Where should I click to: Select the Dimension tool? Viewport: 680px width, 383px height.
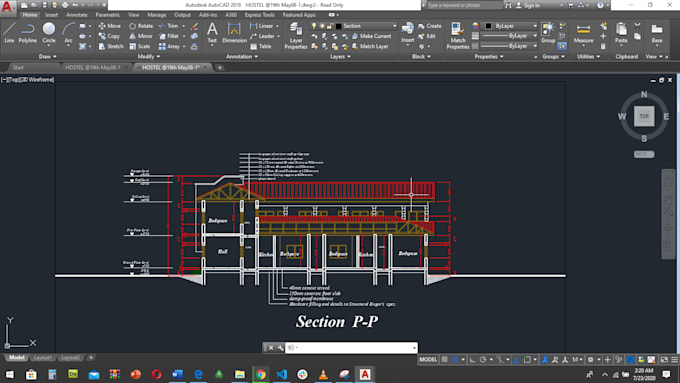(234, 33)
